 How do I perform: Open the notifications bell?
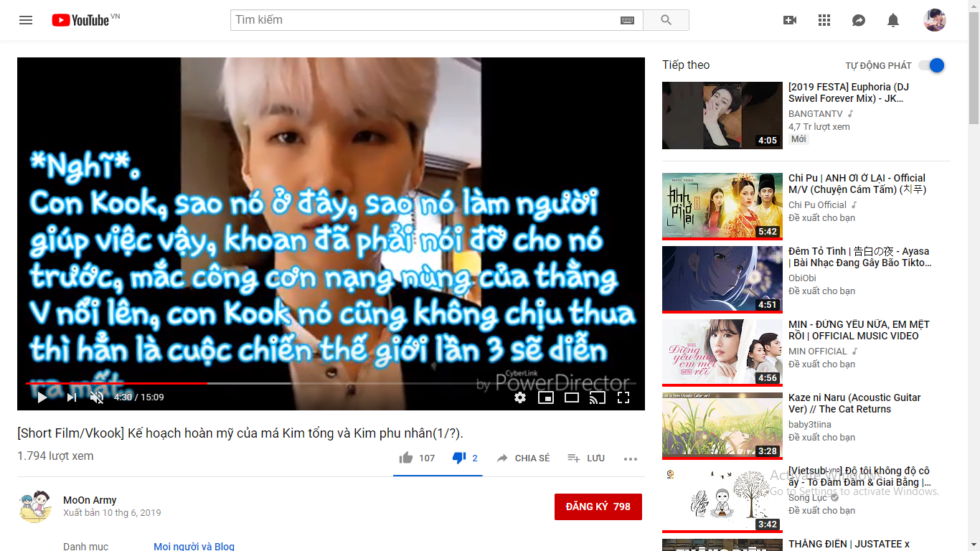pyautogui.click(x=893, y=20)
